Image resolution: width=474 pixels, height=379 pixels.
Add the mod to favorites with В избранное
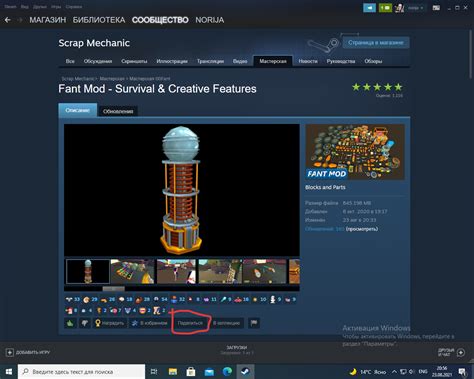(x=149, y=323)
